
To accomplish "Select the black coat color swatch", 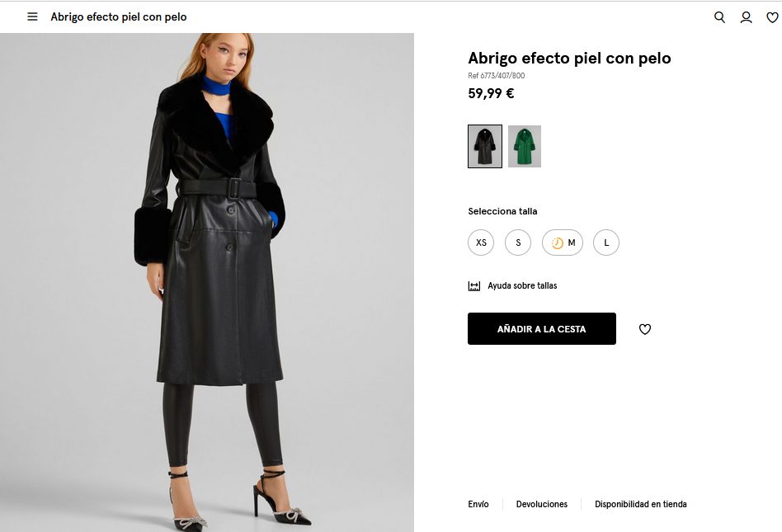I will pos(485,146).
